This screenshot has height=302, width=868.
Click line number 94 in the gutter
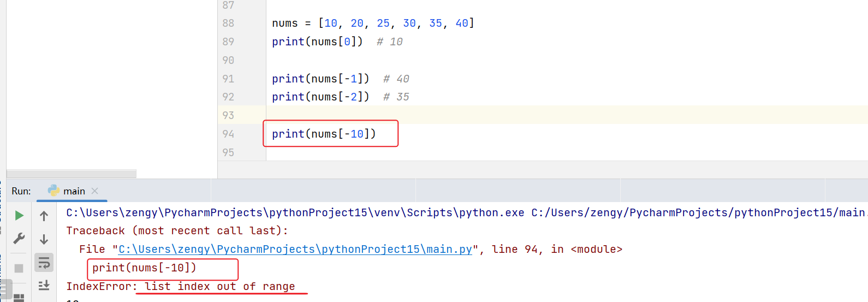228,134
